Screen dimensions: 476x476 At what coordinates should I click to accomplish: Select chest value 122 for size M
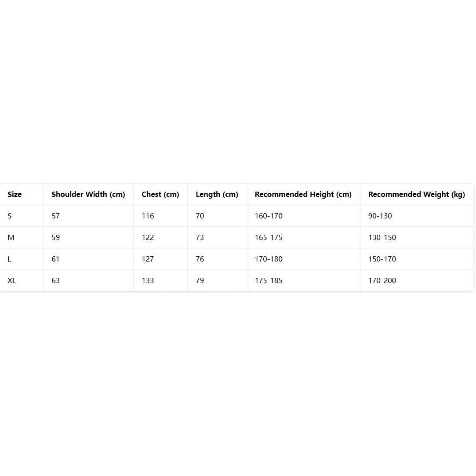(148, 237)
